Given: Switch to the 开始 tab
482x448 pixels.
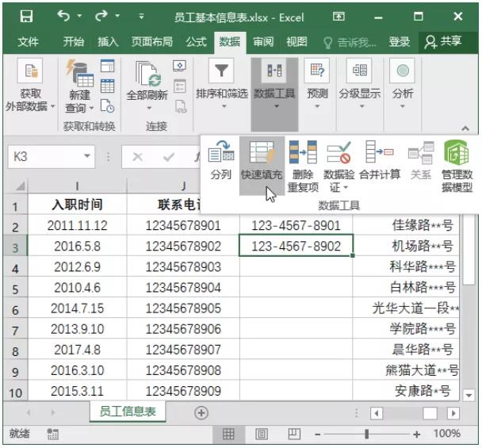Looking at the screenshot, I should tap(74, 41).
